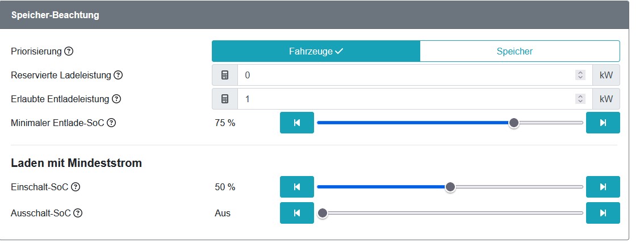Select Fahrzeuge priority option
This screenshot has height=247, width=644.
316,51
